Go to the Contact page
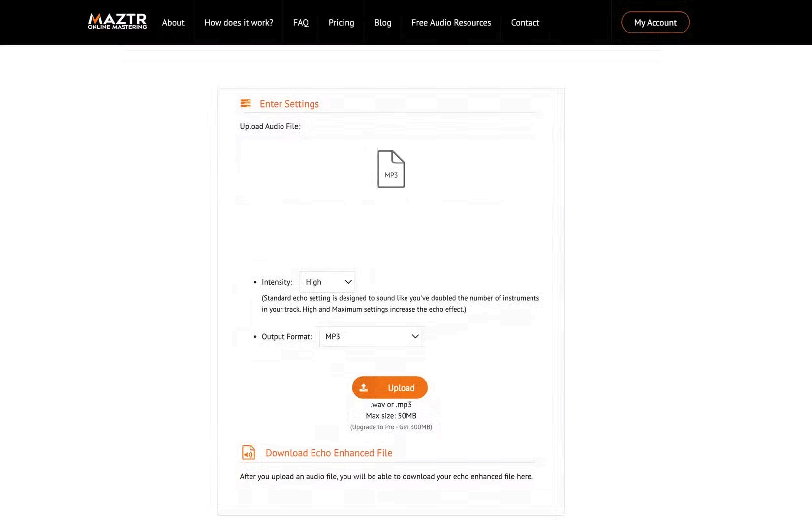Viewport: 812px width, 523px height. 525,23
